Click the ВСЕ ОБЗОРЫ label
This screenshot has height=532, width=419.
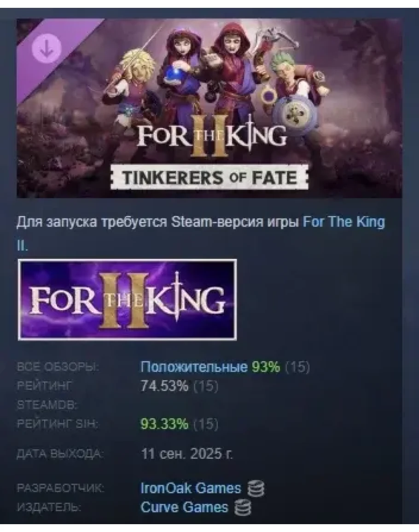click(x=58, y=367)
